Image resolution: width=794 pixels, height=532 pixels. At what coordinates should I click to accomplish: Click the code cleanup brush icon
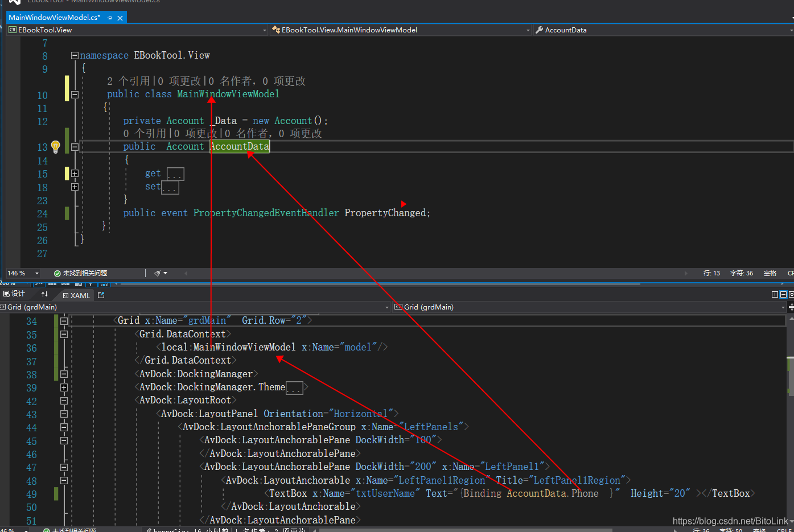(x=158, y=274)
